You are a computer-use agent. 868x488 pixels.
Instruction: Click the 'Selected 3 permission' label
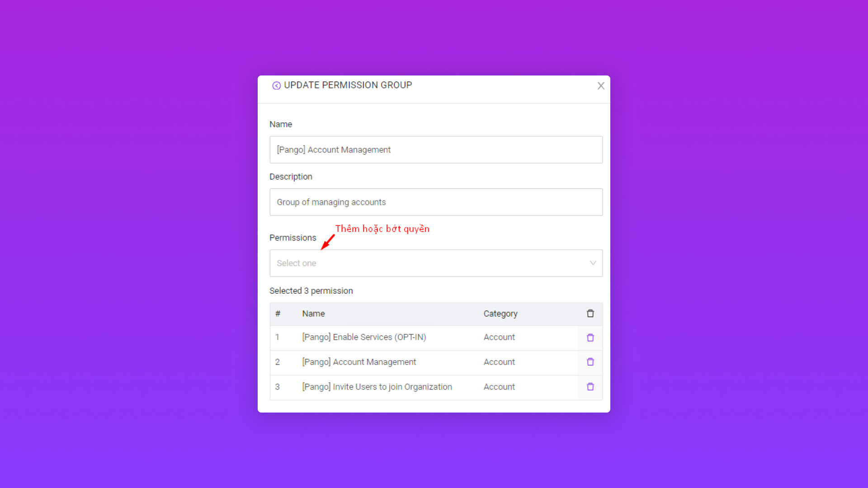tap(311, 291)
